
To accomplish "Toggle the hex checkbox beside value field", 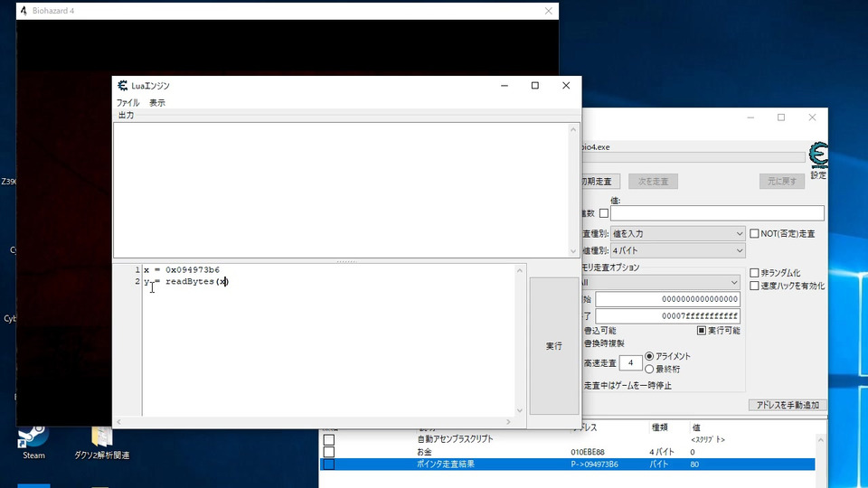I will coord(604,213).
